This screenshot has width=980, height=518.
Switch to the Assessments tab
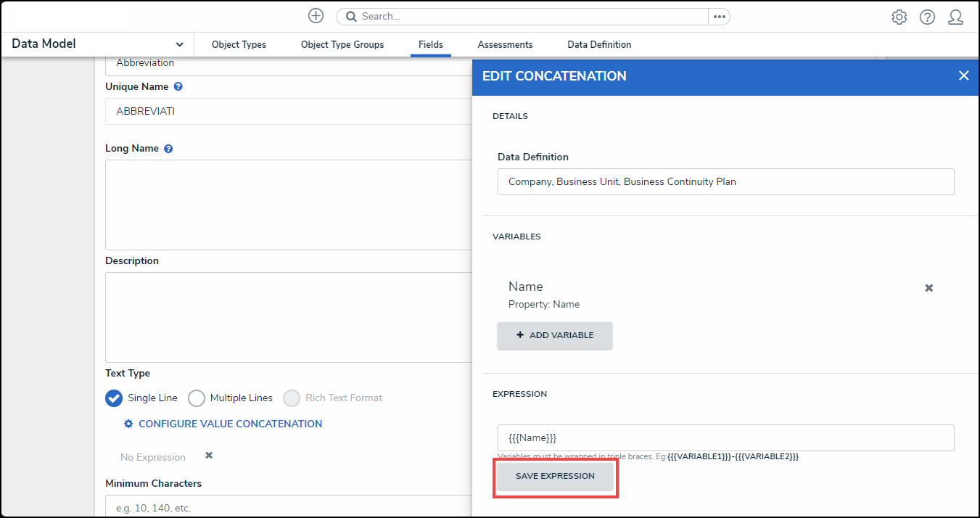[x=505, y=45]
